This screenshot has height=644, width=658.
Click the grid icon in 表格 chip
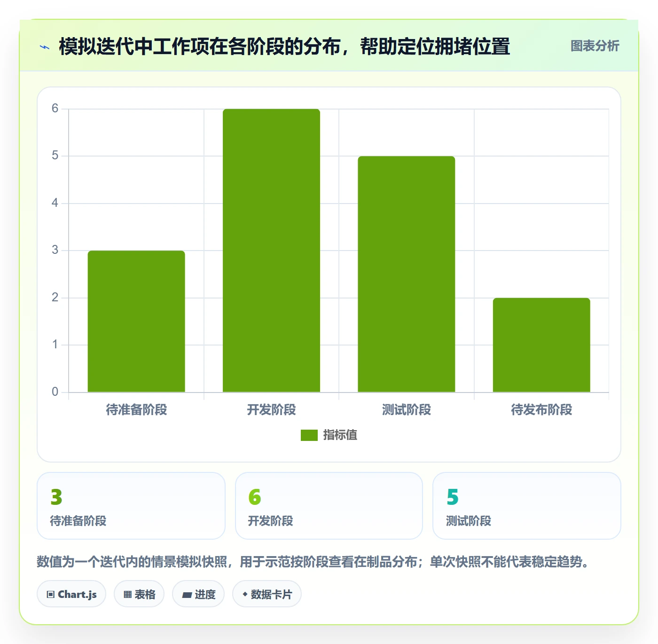tap(127, 595)
